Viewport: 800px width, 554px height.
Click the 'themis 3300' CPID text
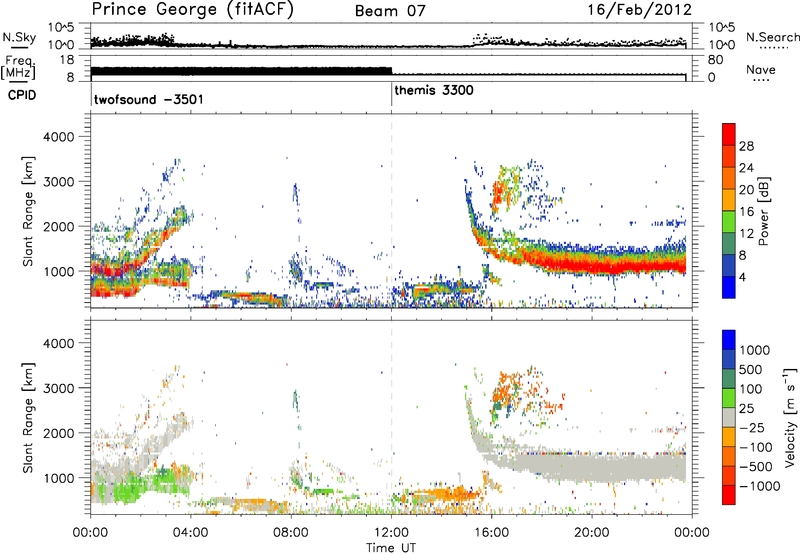pyautogui.click(x=434, y=91)
